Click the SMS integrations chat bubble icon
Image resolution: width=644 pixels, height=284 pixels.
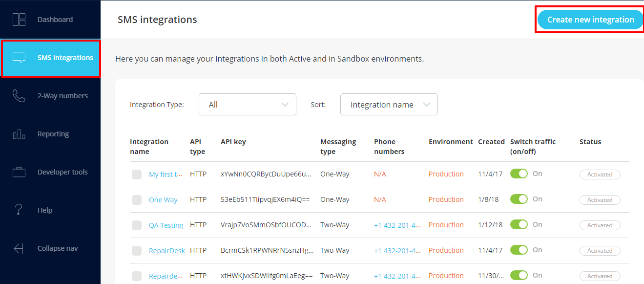19,58
